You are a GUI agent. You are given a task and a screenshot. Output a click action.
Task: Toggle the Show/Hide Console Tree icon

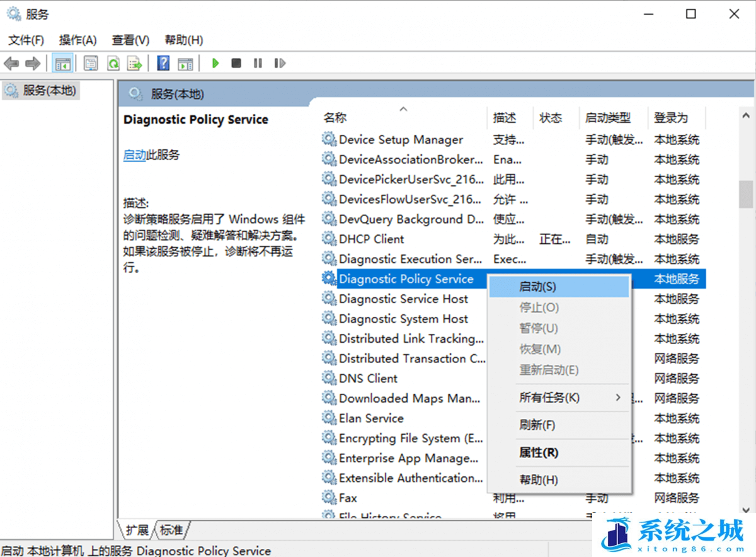[62, 63]
